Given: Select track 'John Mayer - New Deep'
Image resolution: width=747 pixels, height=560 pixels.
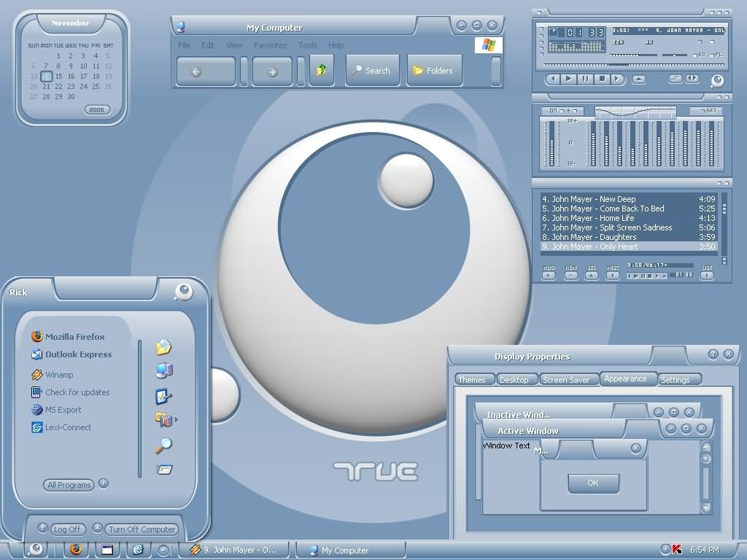Looking at the screenshot, I should pos(628,199).
